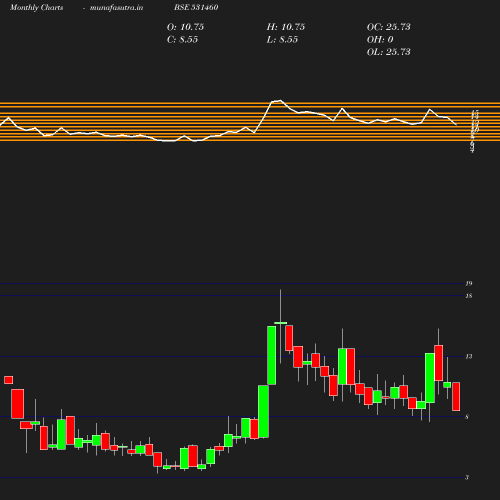Viewport: 500px width, 500px height.
Task: Click the price axis label 13
Action: (469, 357)
